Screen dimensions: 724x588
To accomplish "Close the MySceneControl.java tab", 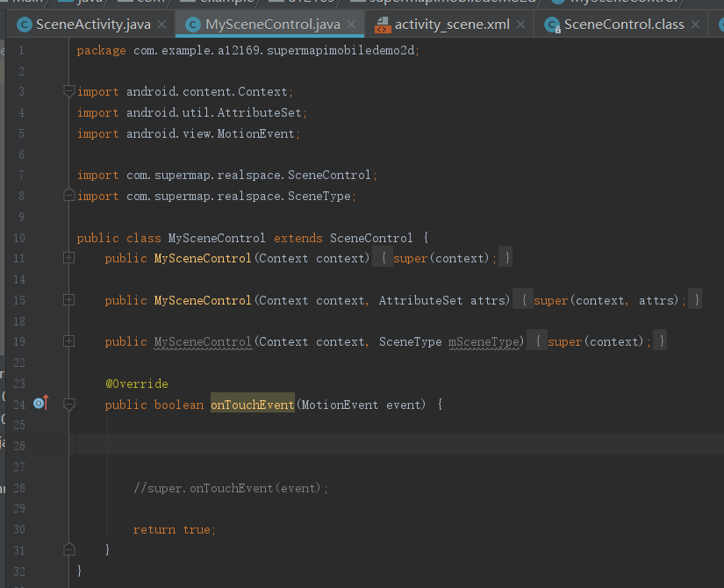I will pos(351,24).
